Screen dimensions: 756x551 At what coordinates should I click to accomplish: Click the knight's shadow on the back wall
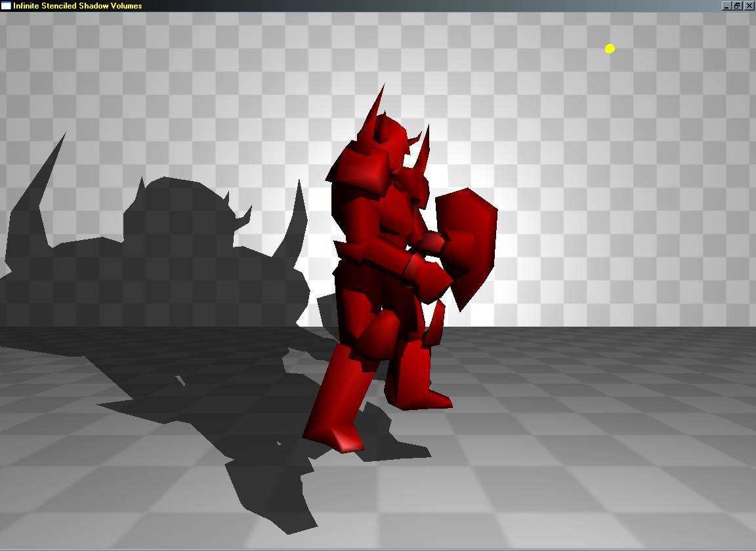(x=184, y=249)
